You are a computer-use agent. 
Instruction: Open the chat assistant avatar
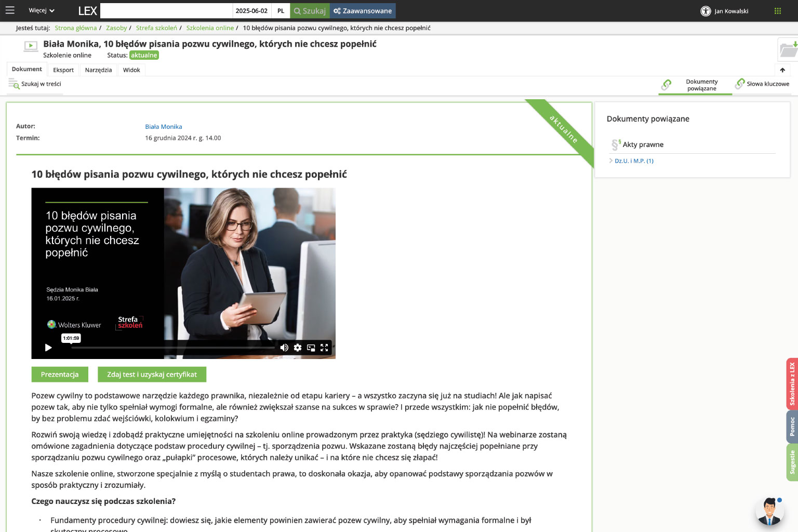(x=769, y=511)
